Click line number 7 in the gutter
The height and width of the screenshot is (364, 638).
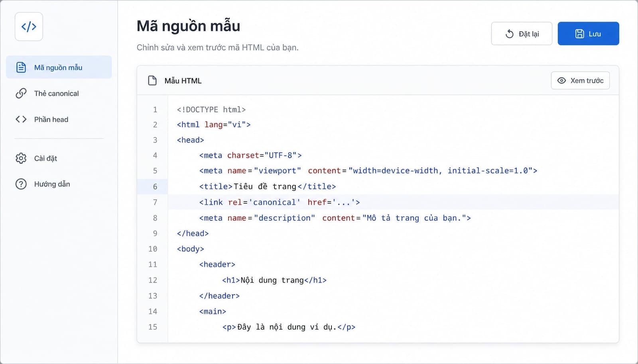coord(155,202)
